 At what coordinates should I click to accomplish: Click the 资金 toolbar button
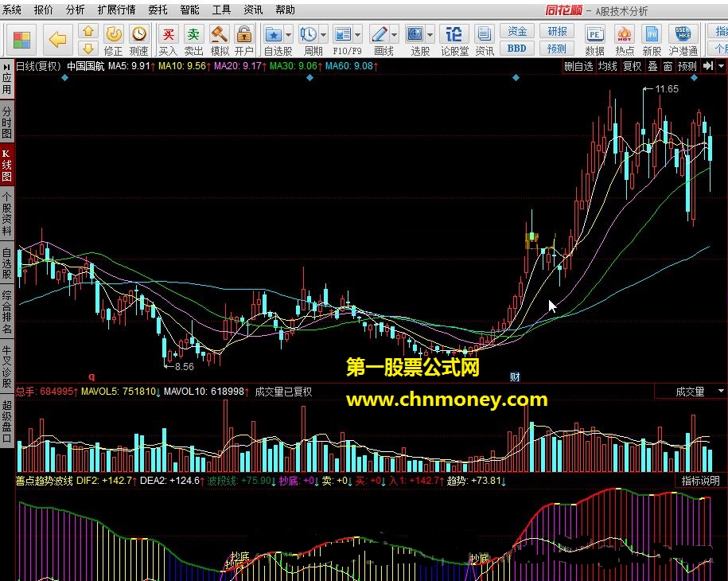pos(516,31)
